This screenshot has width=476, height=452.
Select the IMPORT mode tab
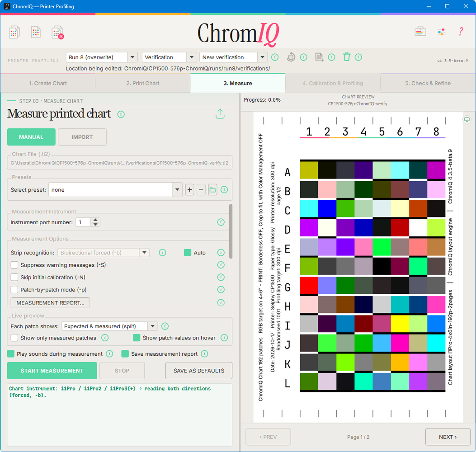pyautogui.click(x=82, y=137)
